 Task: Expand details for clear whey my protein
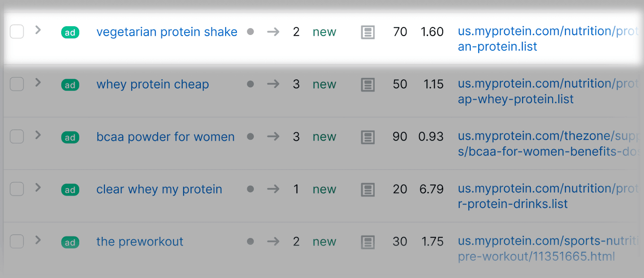pyautogui.click(x=38, y=187)
